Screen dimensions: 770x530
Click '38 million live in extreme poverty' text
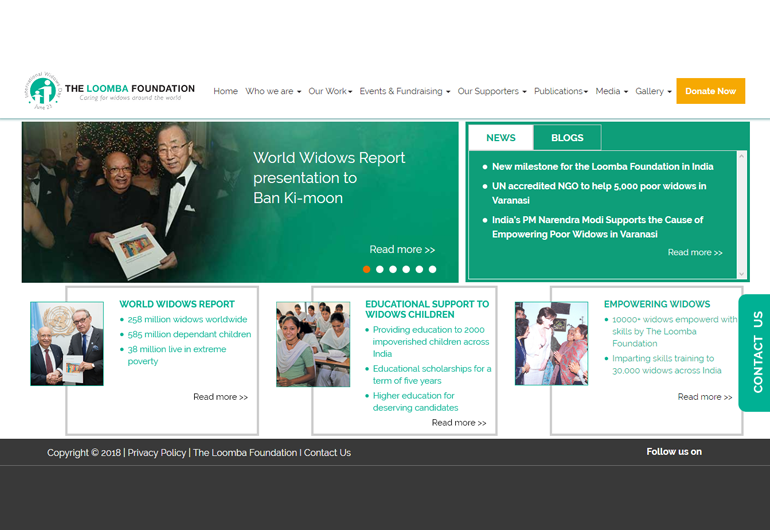pos(177,355)
